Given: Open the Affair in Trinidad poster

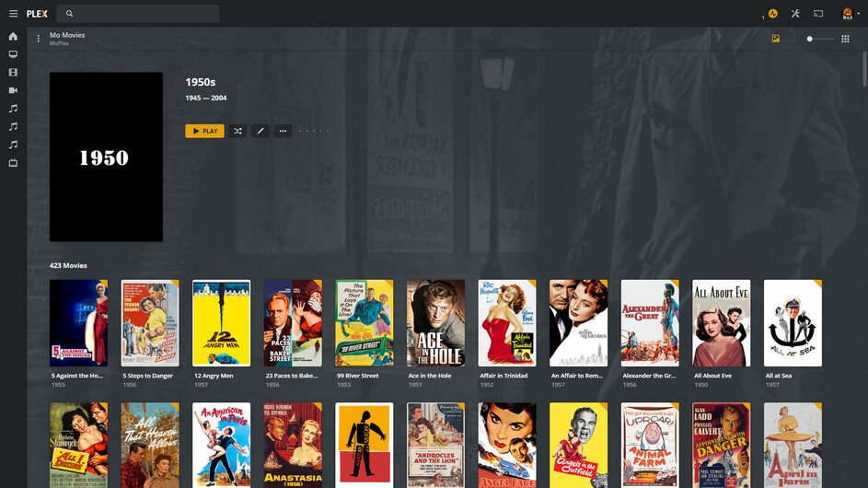Looking at the screenshot, I should pyautogui.click(x=507, y=323).
